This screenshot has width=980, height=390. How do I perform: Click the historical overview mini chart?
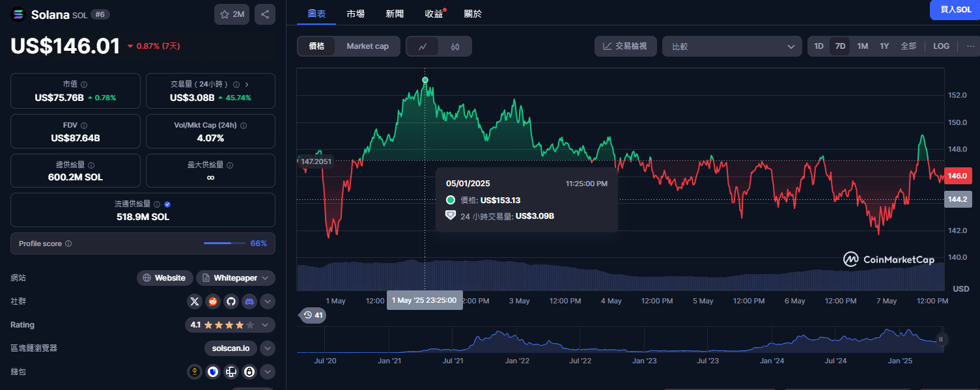[x=620, y=340]
